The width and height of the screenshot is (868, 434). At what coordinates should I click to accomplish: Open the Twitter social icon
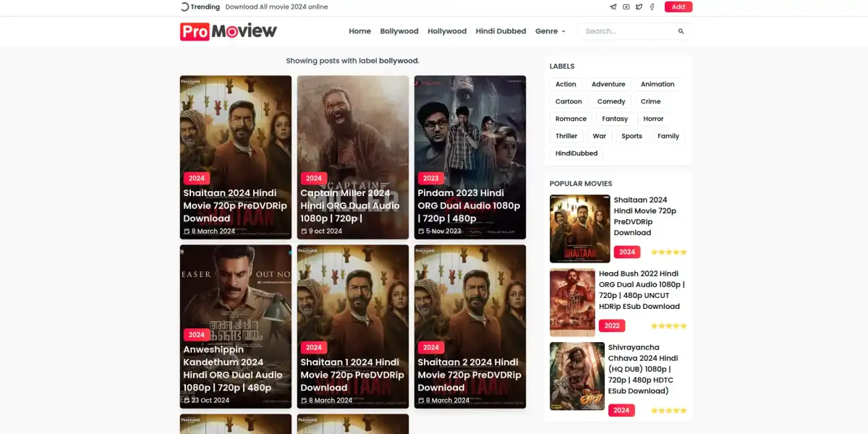(x=639, y=7)
